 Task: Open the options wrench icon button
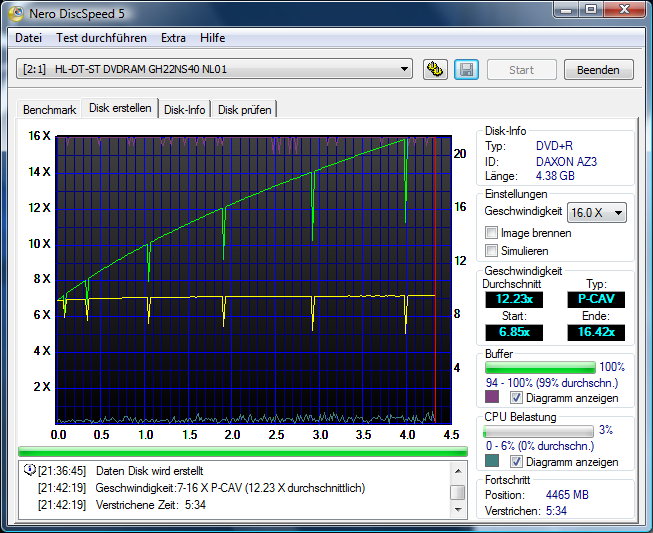tap(435, 69)
